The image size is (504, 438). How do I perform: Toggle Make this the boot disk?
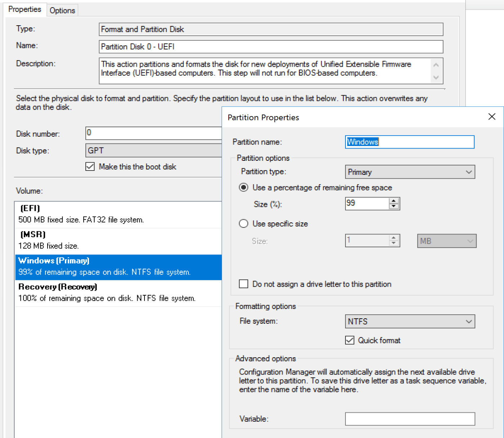click(x=90, y=167)
